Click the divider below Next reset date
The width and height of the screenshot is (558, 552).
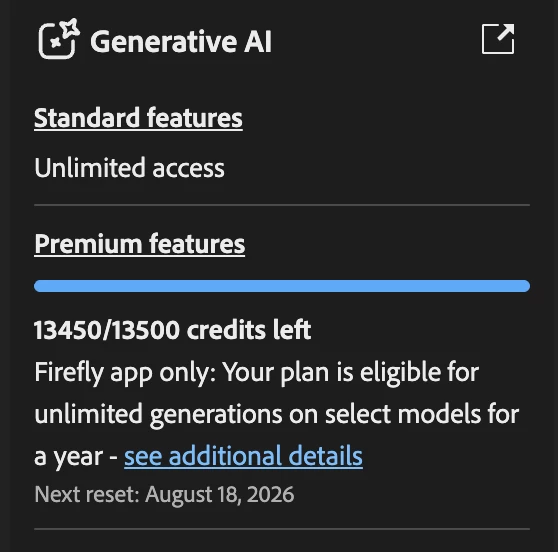point(282,529)
